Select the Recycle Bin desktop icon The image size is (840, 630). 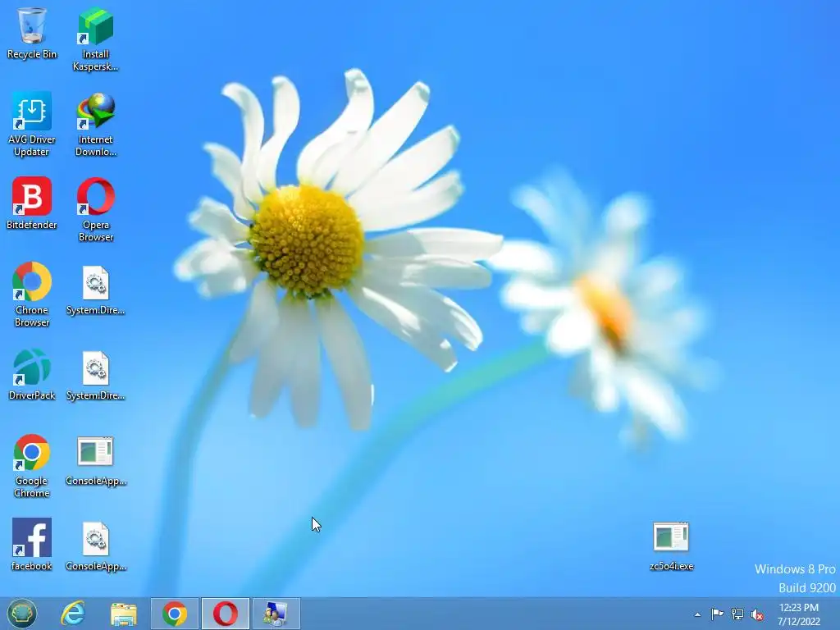pos(32,33)
